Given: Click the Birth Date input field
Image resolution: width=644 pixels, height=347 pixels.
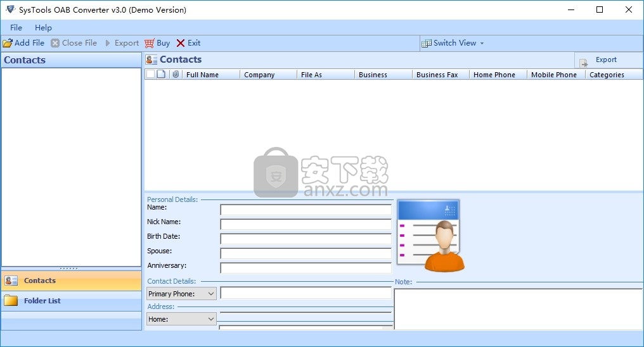Looking at the screenshot, I should pyautogui.click(x=306, y=239).
